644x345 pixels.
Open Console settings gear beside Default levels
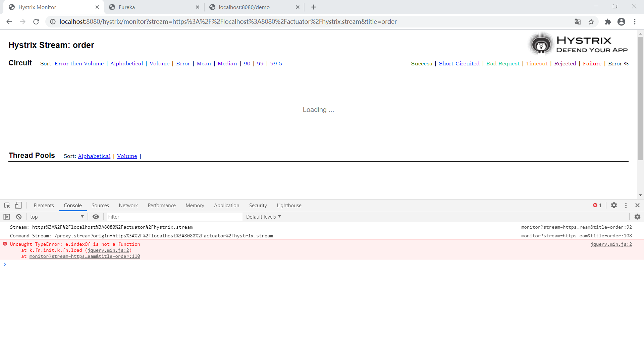point(637,217)
